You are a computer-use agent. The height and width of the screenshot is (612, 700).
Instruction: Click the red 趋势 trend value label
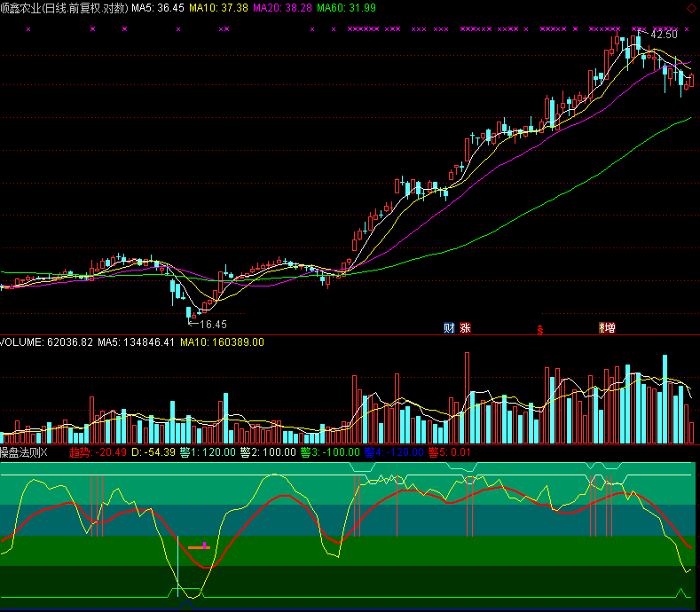[98, 452]
